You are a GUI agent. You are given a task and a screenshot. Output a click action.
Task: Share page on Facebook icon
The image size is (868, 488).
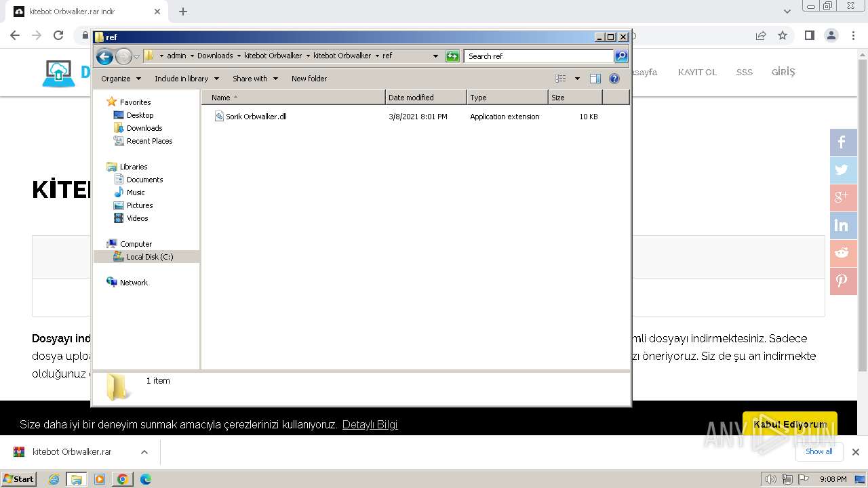tap(844, 142)
